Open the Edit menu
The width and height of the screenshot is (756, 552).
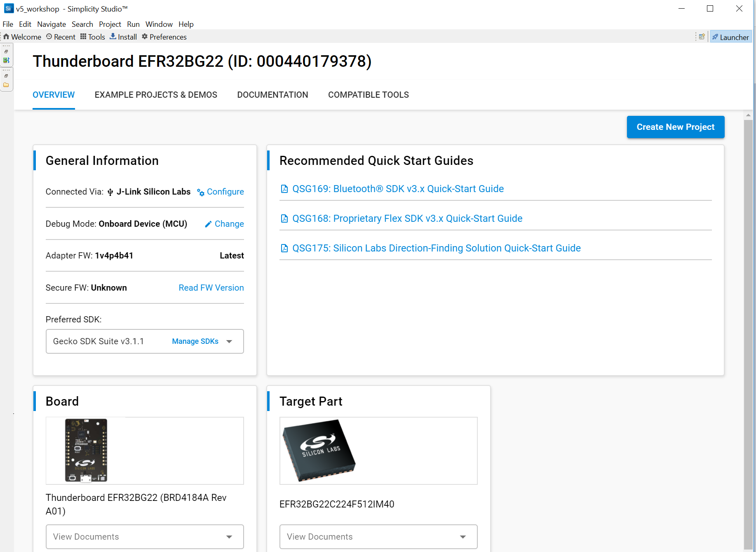tap(25, 24)
